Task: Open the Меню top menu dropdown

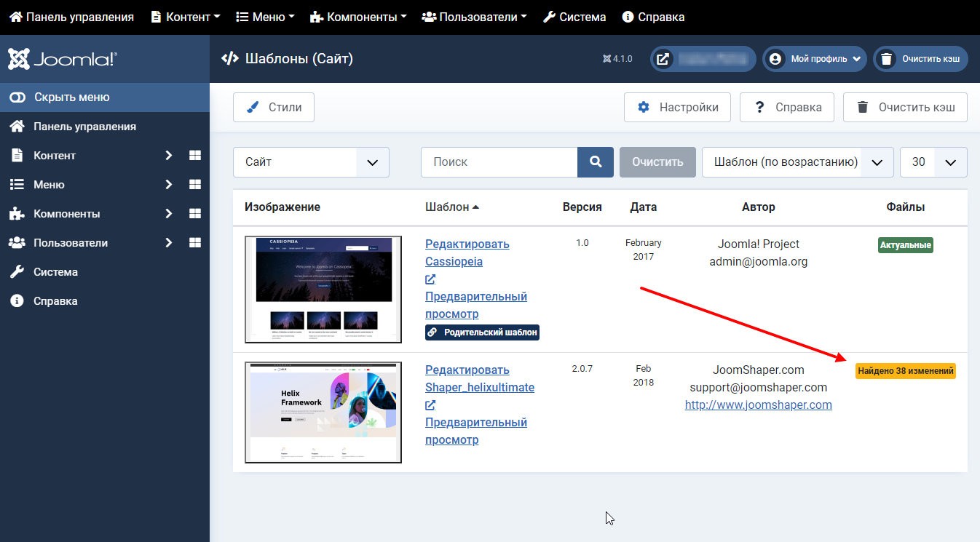Action: click(x=266, y=17)
